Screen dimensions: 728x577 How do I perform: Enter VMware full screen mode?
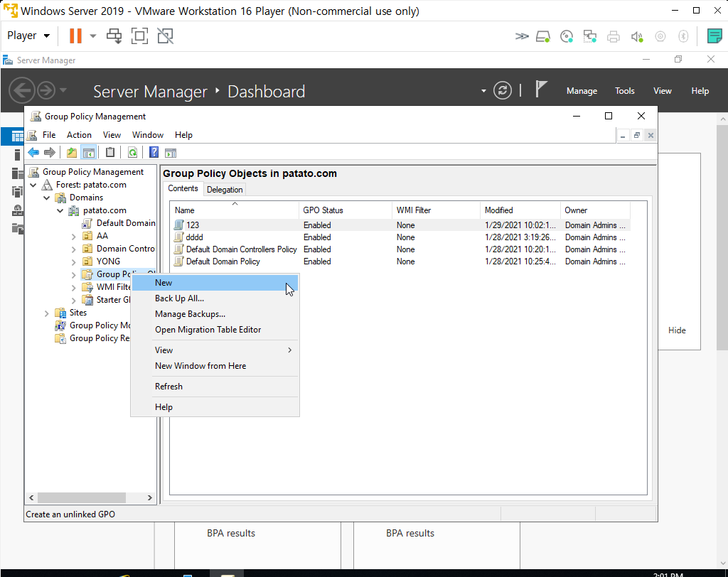139,36
